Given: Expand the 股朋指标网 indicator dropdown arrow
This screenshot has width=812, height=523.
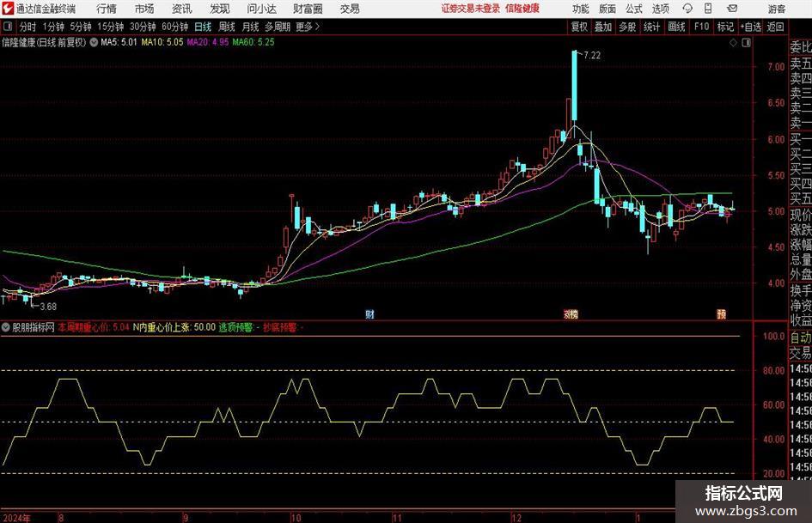Looking at the screenshot, I should pos(6,327).
